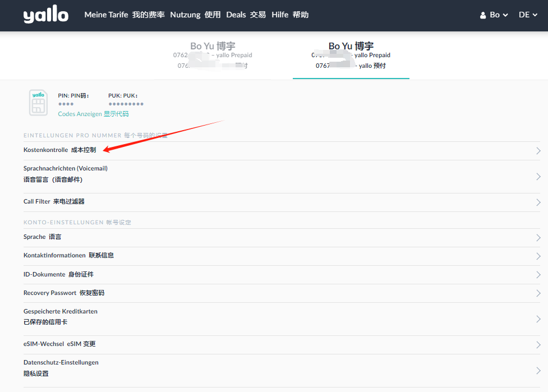Open Datenschutz-Einstellungen settings
This screenshot has width=548, height=392.
click(x=282, y=371)
